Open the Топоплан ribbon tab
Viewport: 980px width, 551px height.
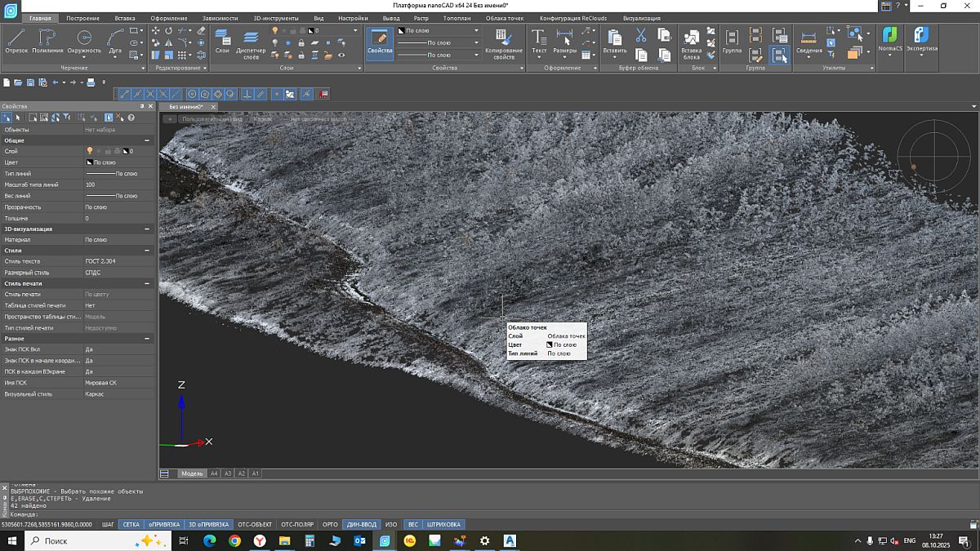pyautogui.click(x=457, y=18)
